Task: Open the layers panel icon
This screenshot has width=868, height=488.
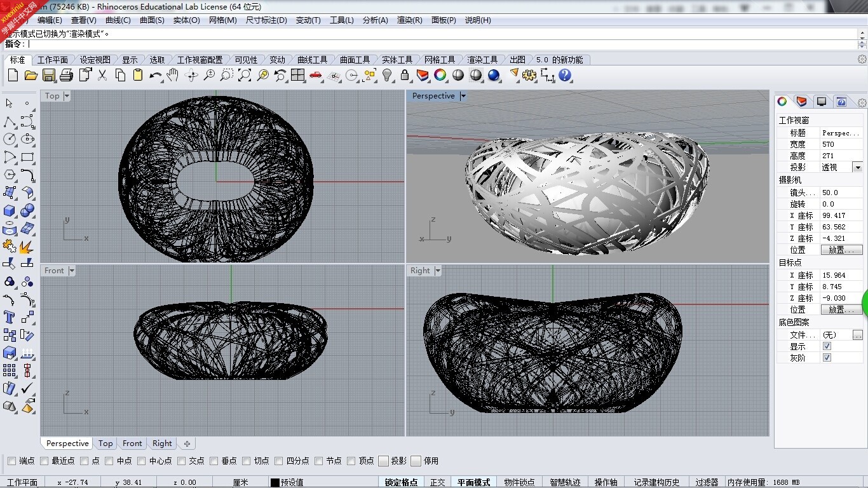Action: point(802,102)
